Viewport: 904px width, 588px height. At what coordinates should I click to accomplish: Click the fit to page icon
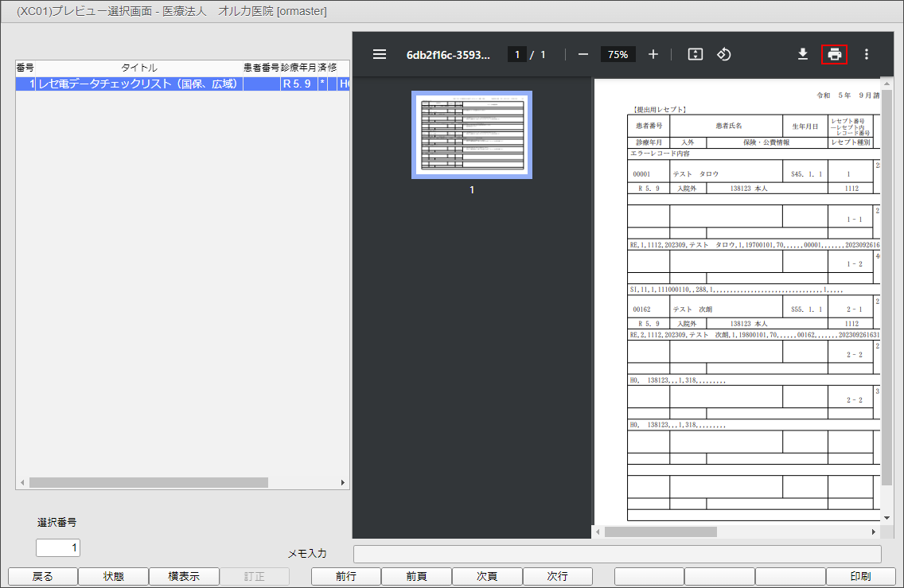click(x=696, y=54)
